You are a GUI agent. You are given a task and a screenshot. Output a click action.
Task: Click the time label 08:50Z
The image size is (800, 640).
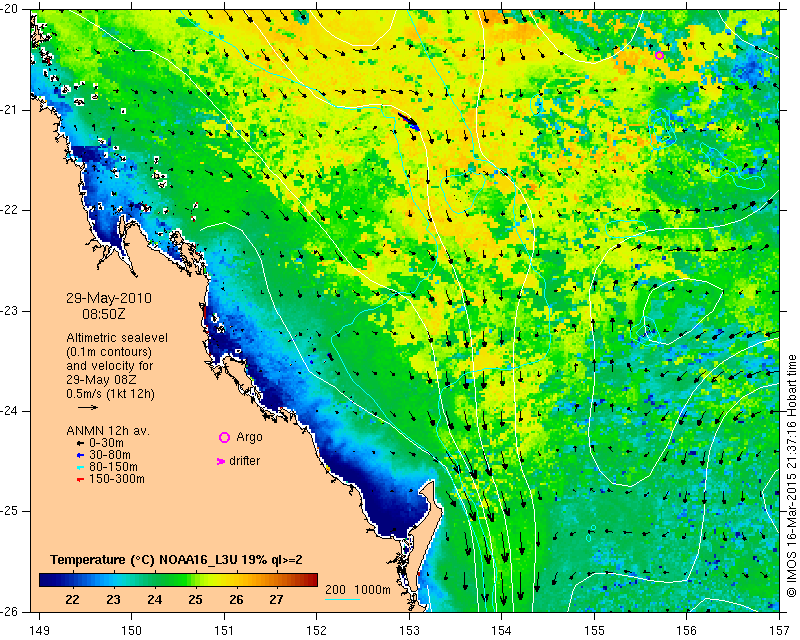pos(104,314)
